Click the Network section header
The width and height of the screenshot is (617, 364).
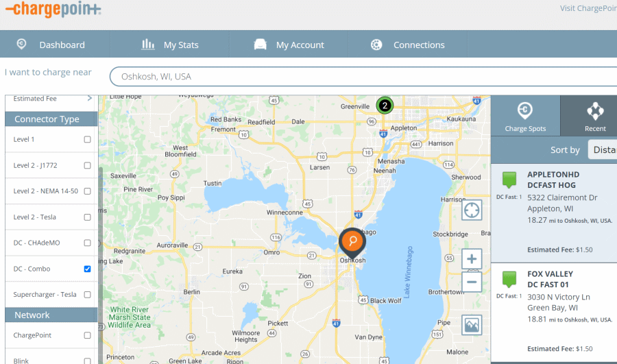click(51, 315)
